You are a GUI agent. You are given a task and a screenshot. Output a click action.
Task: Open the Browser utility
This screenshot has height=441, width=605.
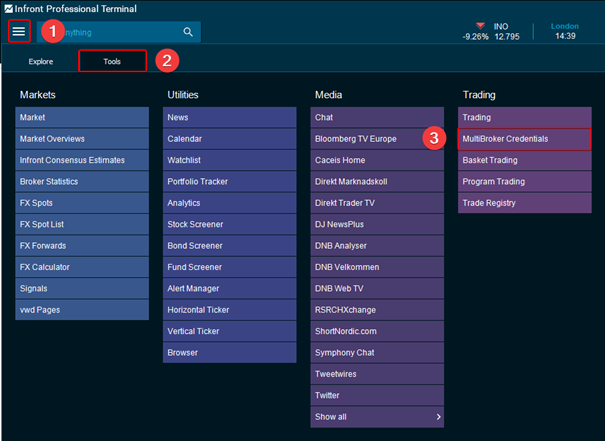click(230, 353)
